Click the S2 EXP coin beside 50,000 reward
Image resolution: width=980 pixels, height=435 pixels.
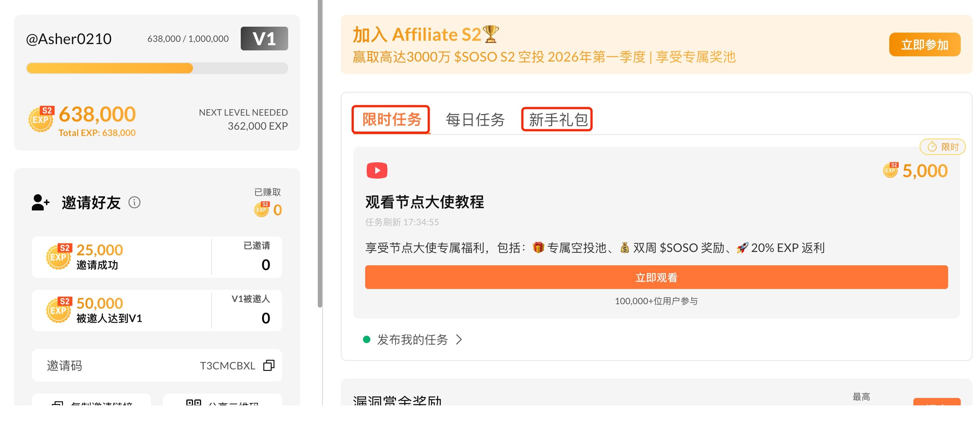[x=58, y=309]
